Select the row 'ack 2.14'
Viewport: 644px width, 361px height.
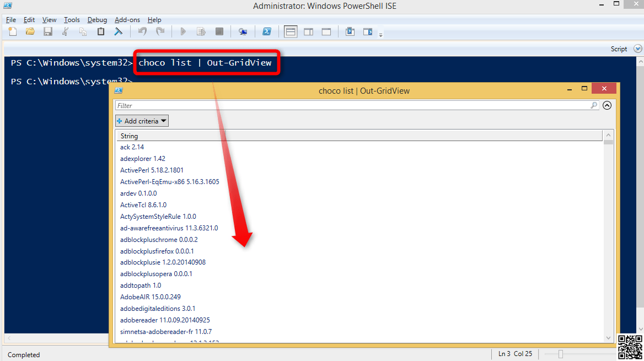(x=359, y=147)
